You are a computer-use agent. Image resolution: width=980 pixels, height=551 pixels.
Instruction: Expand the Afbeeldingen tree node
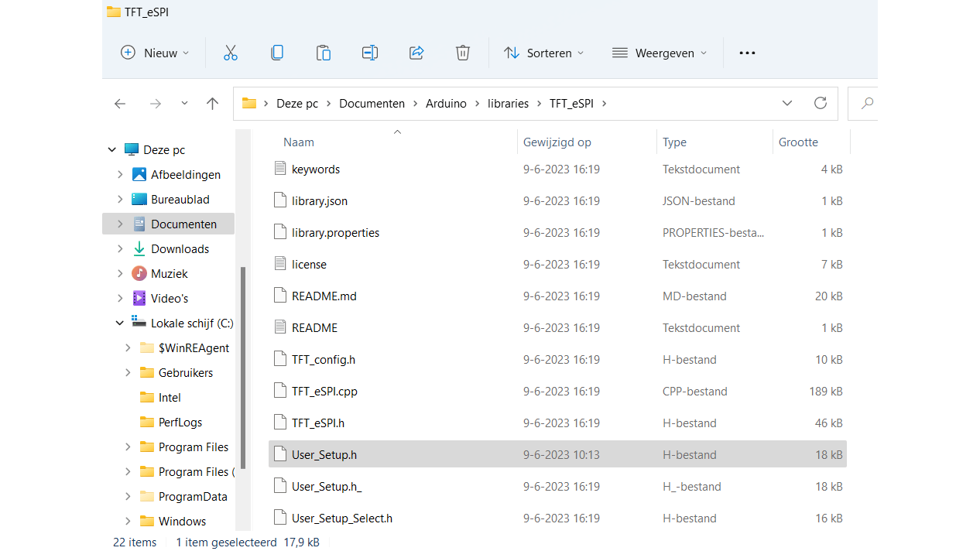[120, 175]
